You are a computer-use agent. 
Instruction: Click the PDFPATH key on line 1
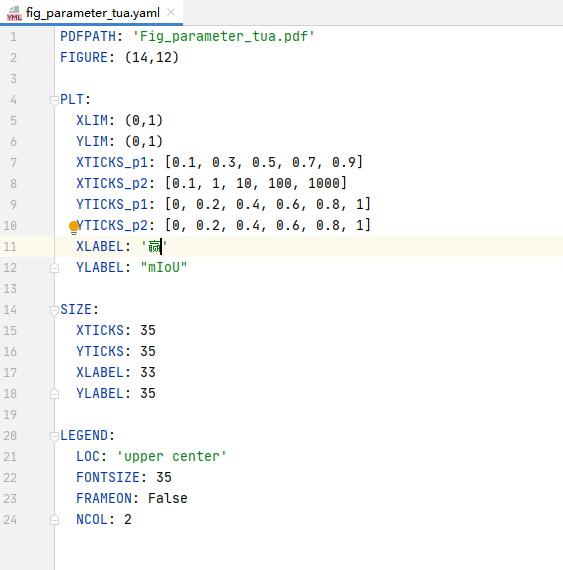click(88, 36)
